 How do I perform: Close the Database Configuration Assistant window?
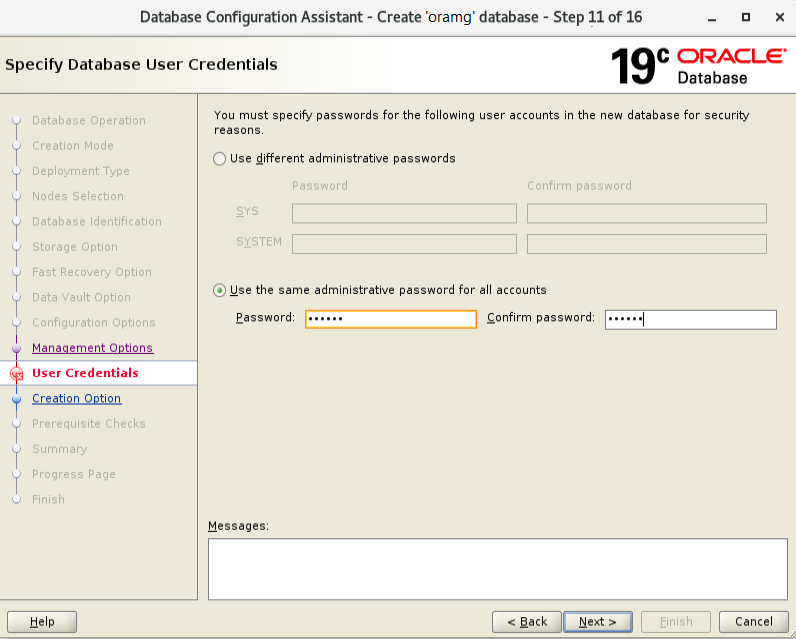pyautogui.click(x=780, y=17)
